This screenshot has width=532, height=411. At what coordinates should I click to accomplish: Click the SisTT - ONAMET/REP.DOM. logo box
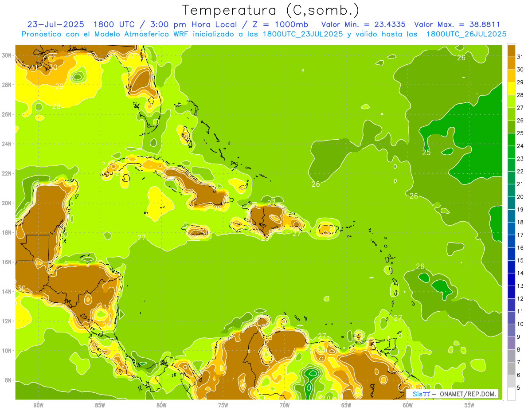point(452,394)
